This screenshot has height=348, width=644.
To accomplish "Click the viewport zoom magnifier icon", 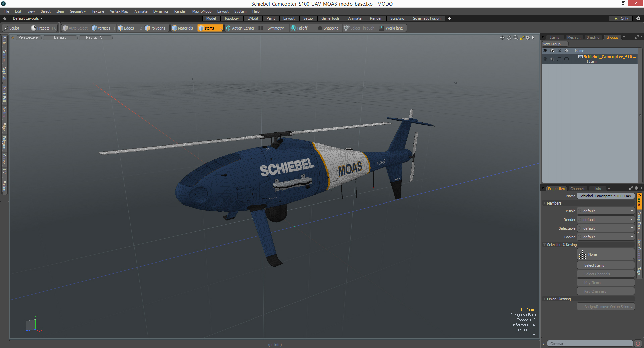I will (x=516, y=38).
